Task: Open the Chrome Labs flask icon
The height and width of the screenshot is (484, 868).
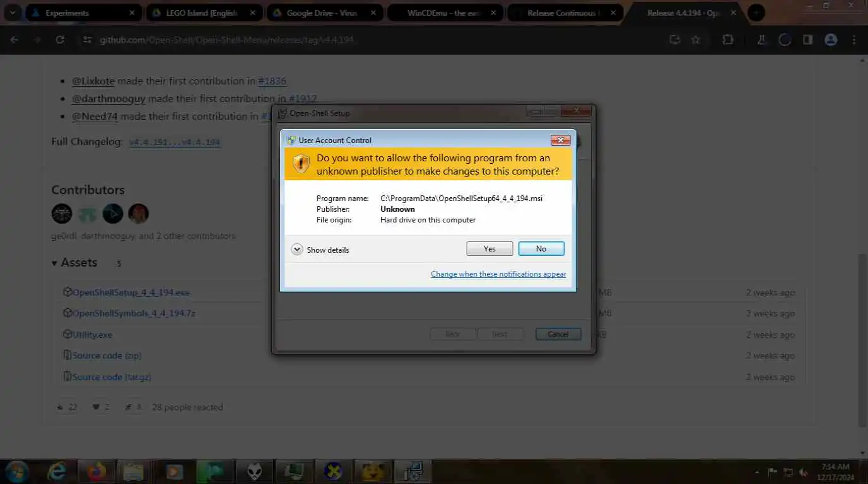Action: tap(761, 40)
